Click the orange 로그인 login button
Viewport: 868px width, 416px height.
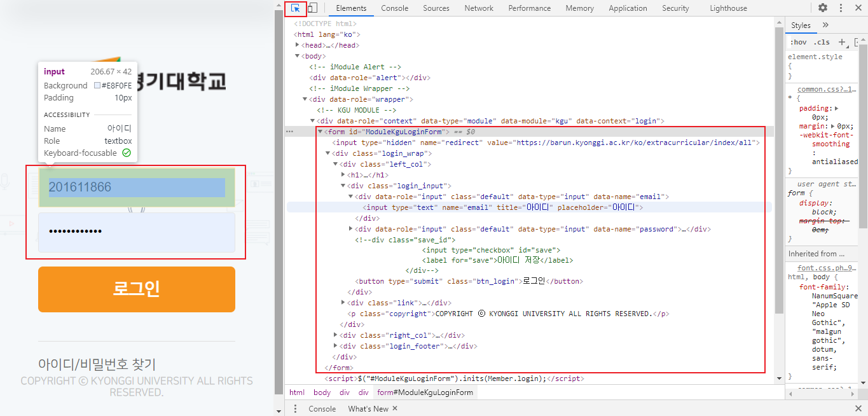[x=137, y=289]
